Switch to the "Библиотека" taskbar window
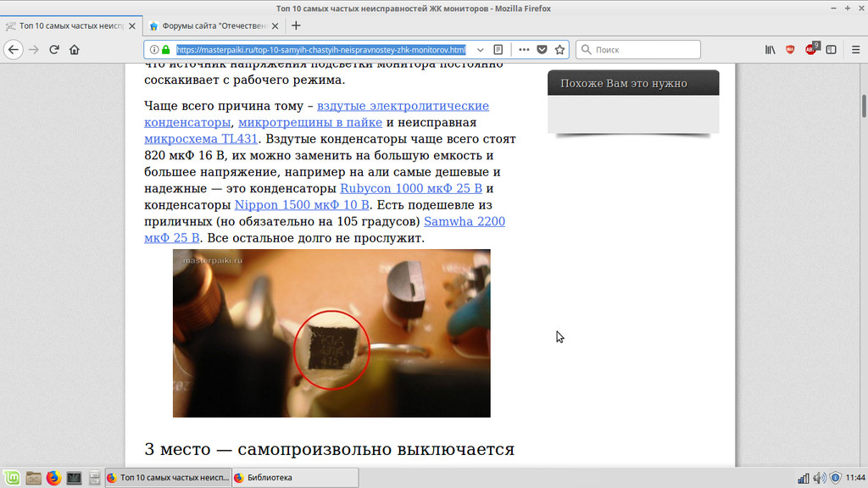Viewport: 868px width, 488px height. tap(295, 478)
